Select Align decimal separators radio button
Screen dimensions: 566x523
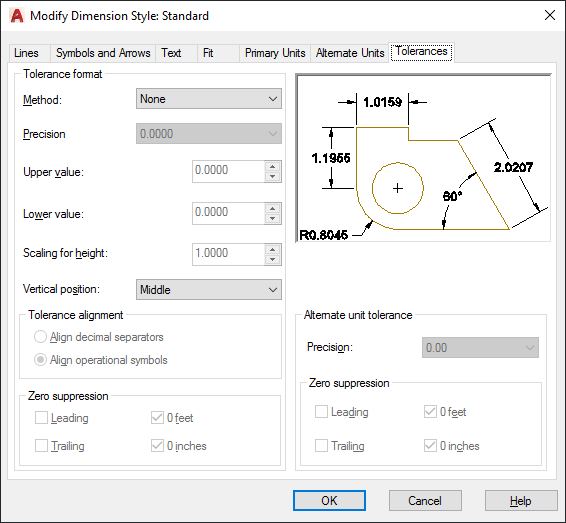(x=40, y=337)
